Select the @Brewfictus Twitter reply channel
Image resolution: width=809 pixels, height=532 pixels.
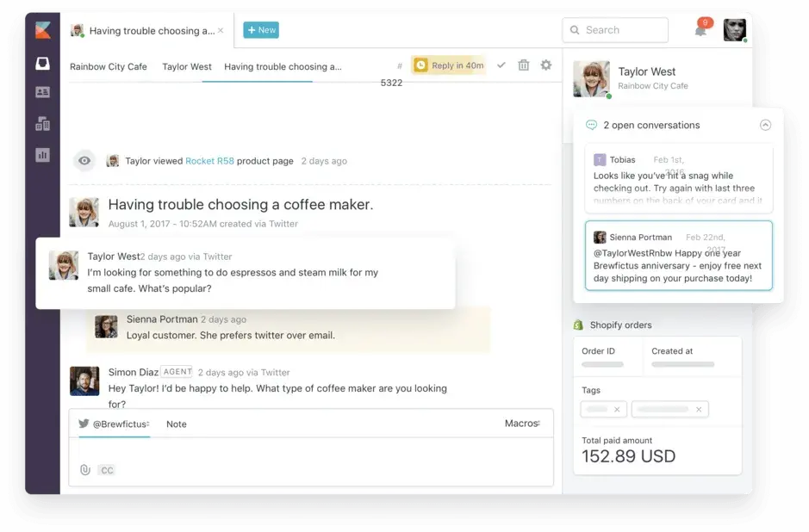pyautogui.click(x=115, y=424)
